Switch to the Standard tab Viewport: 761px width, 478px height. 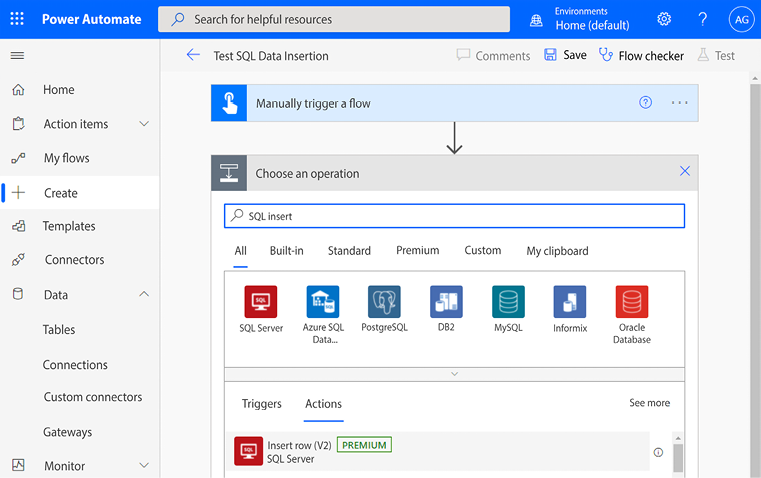(349, 251)
